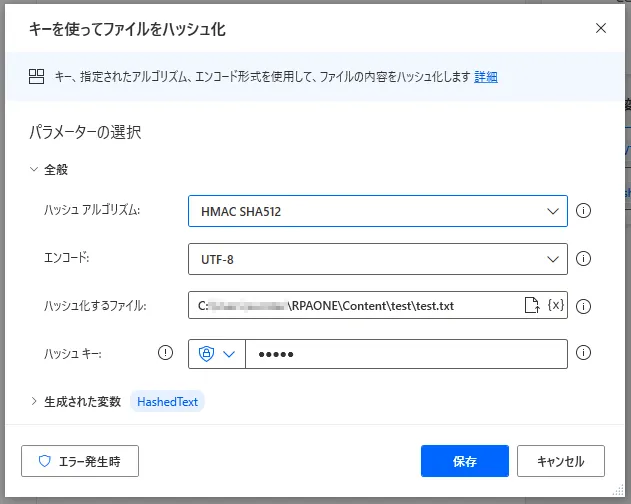The height and width of the screenshot is (504, 631).
Task: Click the resize grip at the dialog corner
Action: (619, 491)
